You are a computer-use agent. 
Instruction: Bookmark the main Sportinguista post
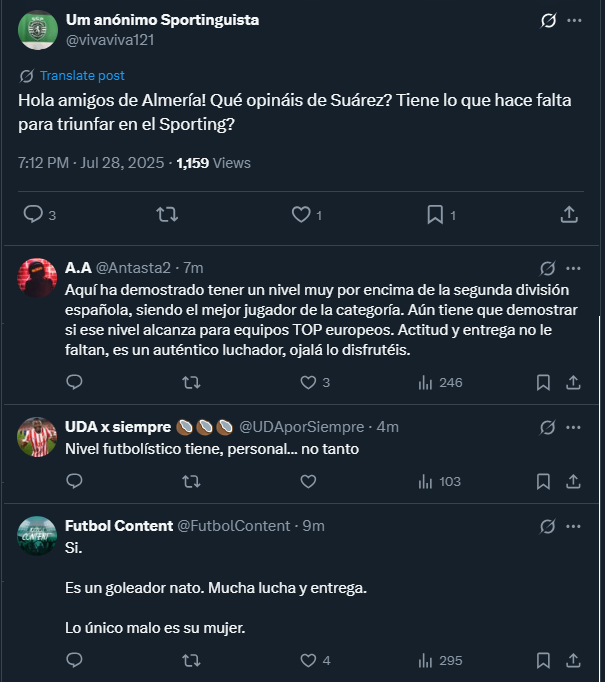pos(435,214)
